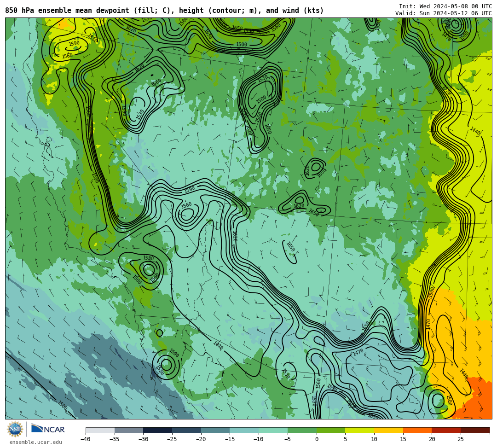Click the colorbar tick label 25
The width and height of the screenshot is (497, 448).
tap(461, 439)
